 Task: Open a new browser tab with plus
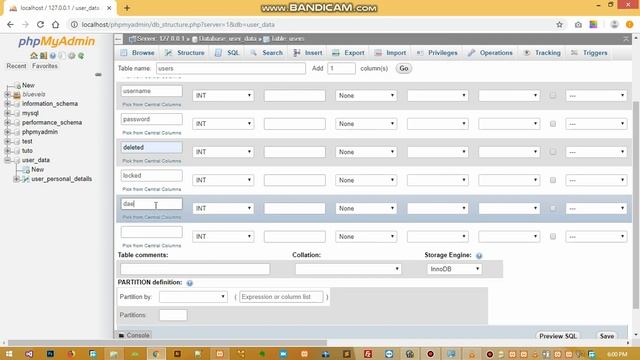[x=127, y=8]
